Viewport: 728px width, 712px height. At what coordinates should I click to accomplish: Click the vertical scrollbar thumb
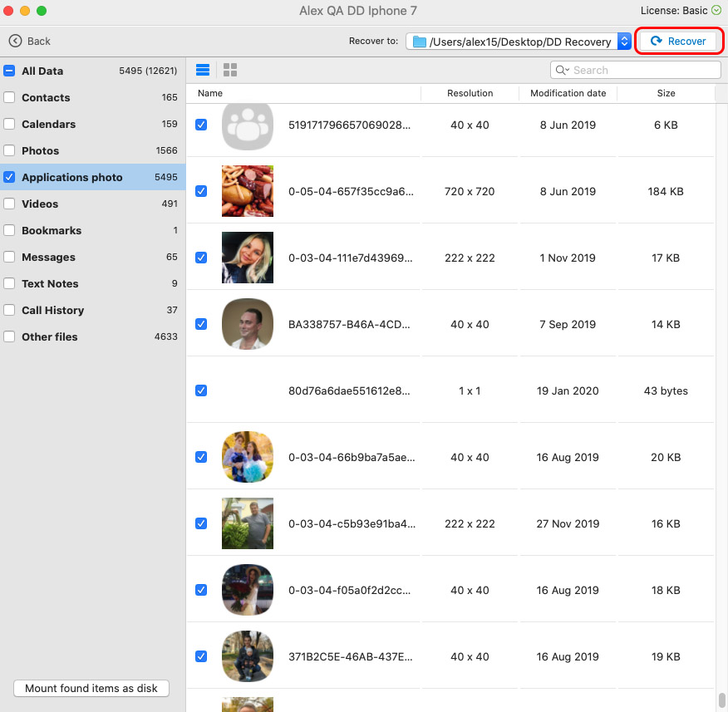[721, 700]
